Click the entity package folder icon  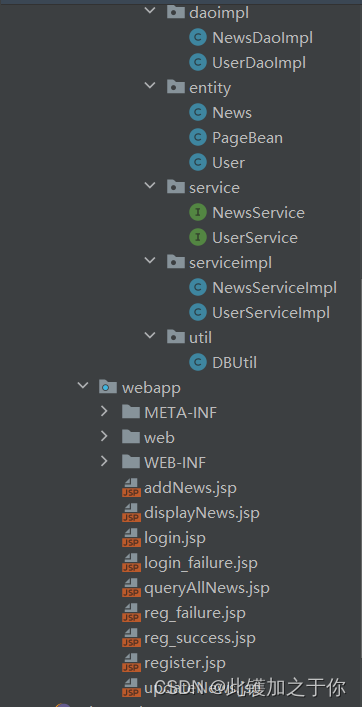pyautogui.click(x=175, y=87)
